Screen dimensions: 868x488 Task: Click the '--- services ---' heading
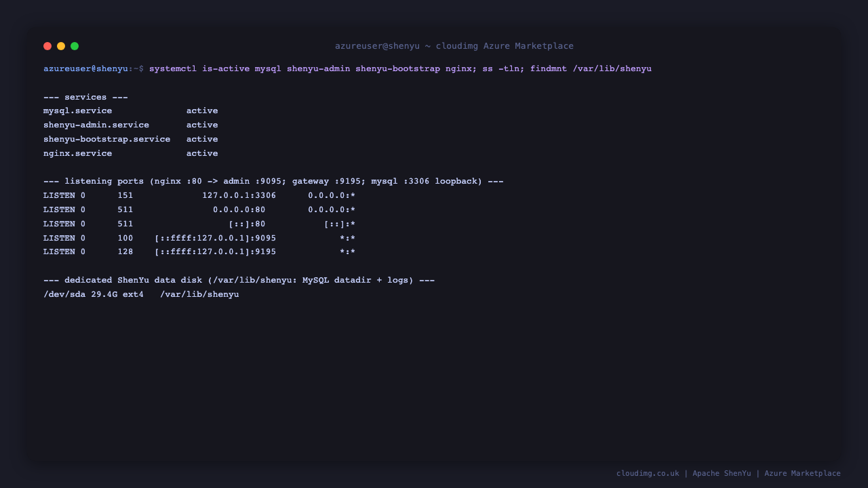(85, 97)
